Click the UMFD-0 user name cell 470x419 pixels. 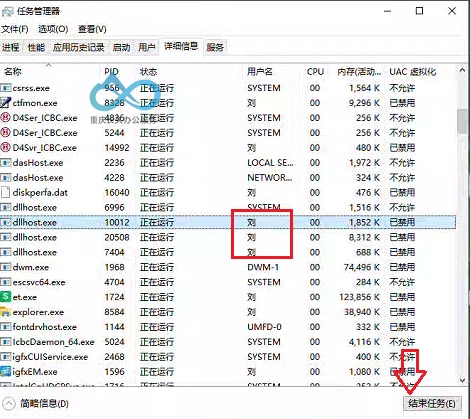pos(264,327)
